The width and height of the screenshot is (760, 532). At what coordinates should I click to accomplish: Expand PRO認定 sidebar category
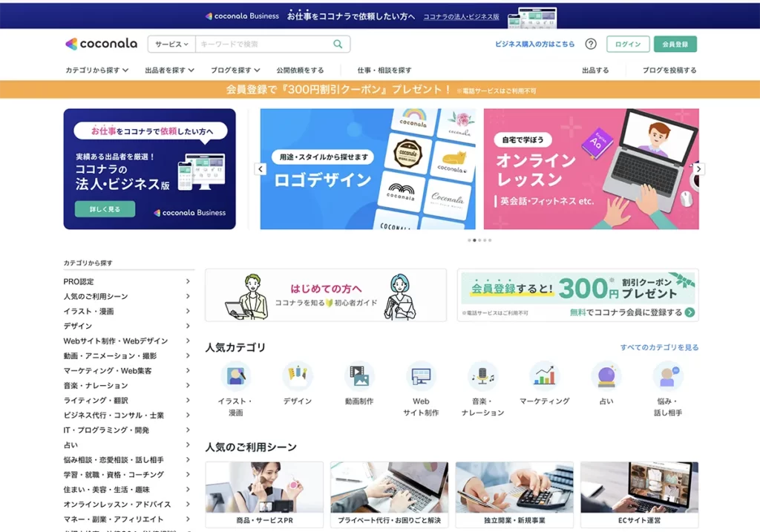127,281
